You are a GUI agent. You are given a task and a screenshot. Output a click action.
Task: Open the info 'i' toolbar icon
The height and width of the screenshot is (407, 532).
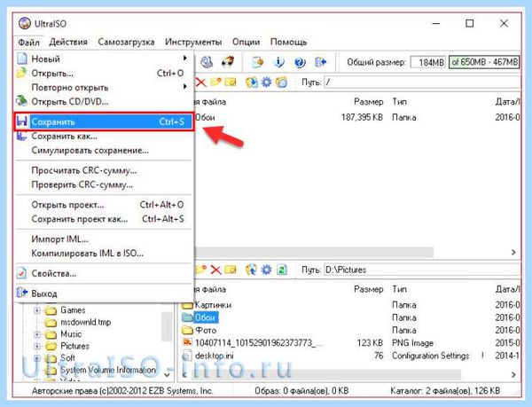[x=279, y=62]
